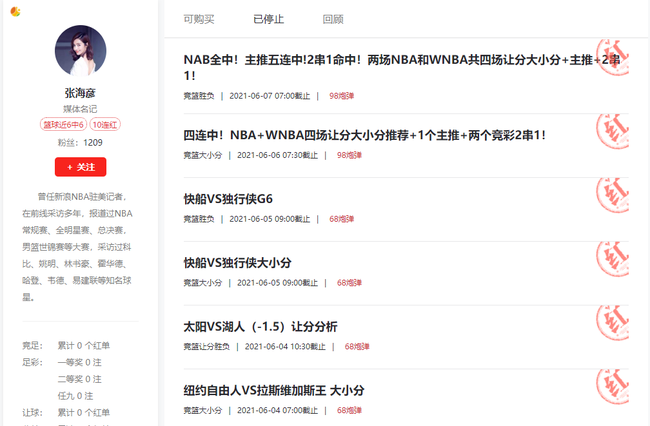Click the 粉丝: 1209 follower count
650x426 pixels.
[80, 143]
